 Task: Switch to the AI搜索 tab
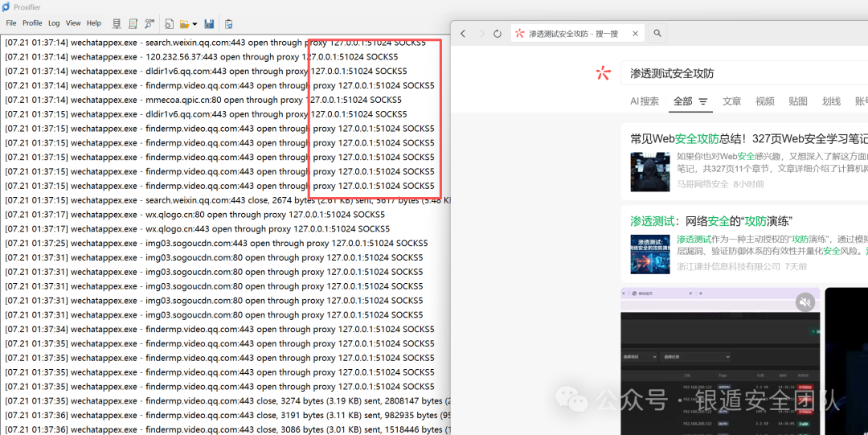pyautogui.click(x=645, y=101)
